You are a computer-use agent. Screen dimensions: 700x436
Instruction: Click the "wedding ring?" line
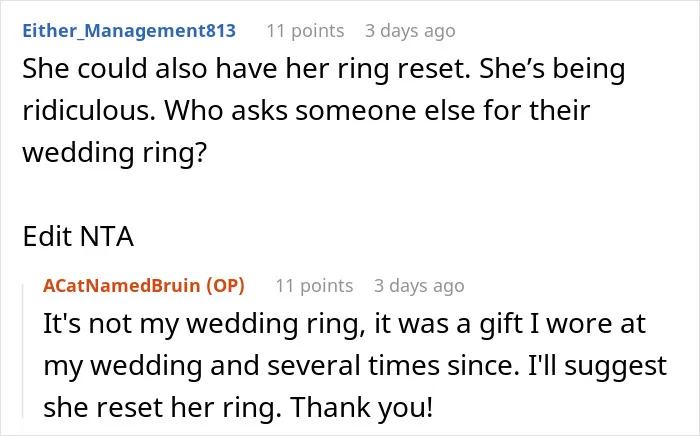[x=115, y=154]
